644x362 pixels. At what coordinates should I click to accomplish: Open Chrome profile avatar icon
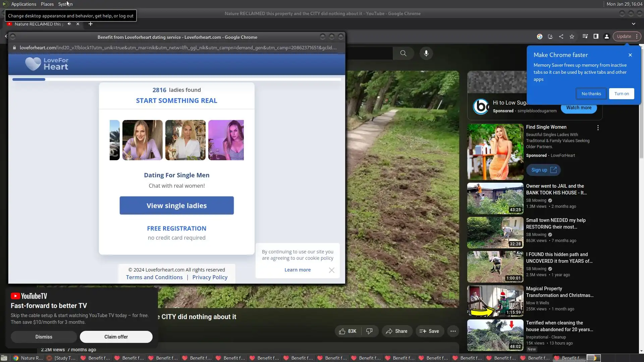[607, 37]
